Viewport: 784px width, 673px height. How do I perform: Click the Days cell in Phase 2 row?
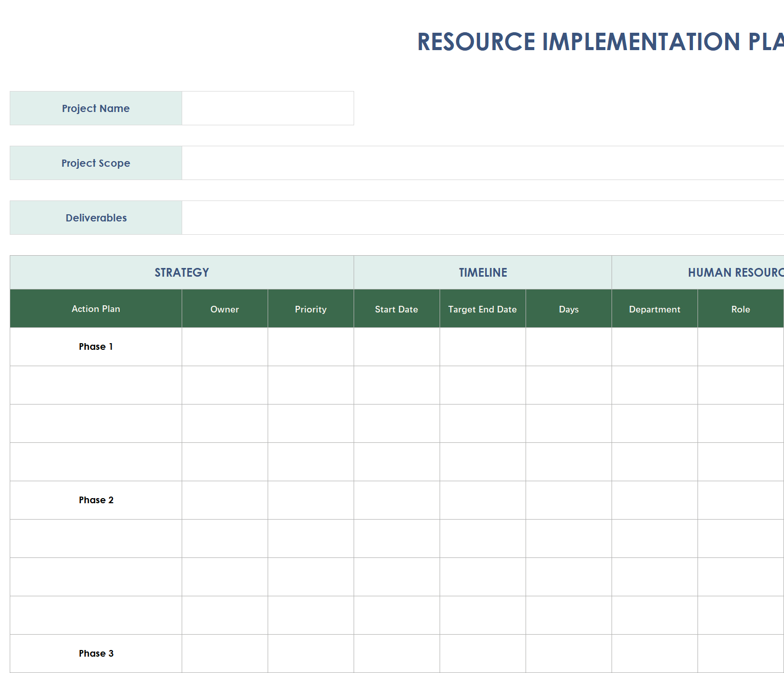569,500
